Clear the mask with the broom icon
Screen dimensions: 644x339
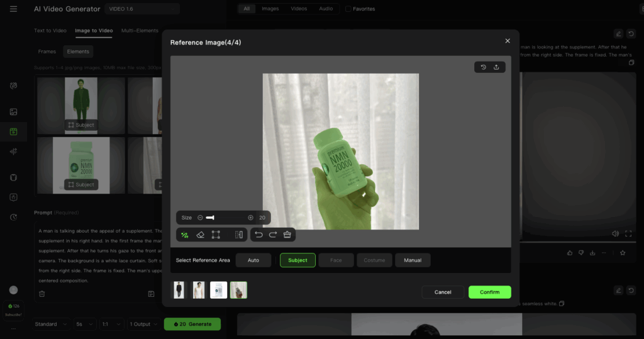[287, 235]
